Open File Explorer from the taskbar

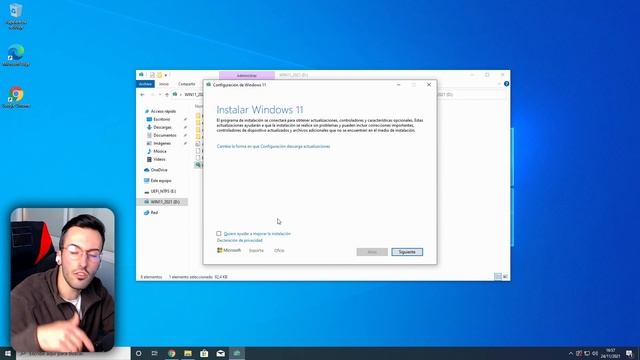tap(188, 353)
